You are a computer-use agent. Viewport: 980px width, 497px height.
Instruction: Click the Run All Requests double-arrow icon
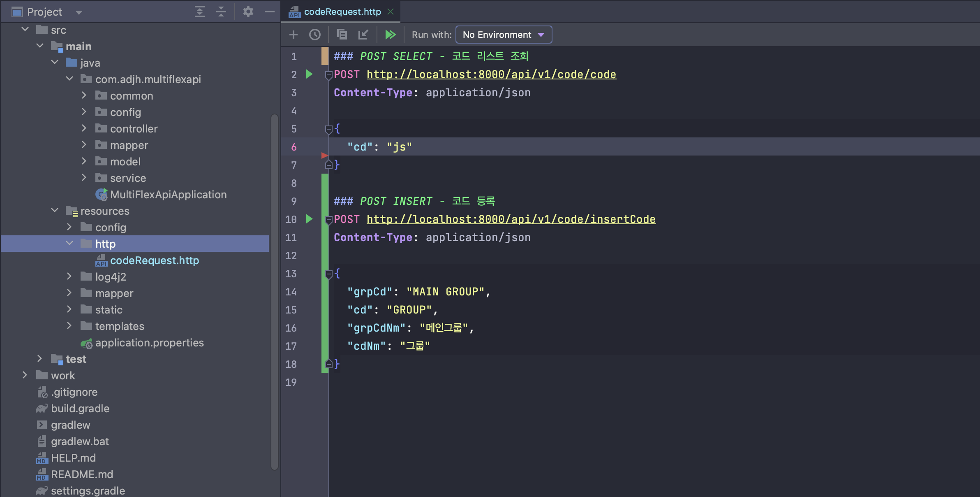tap(390, 35)
